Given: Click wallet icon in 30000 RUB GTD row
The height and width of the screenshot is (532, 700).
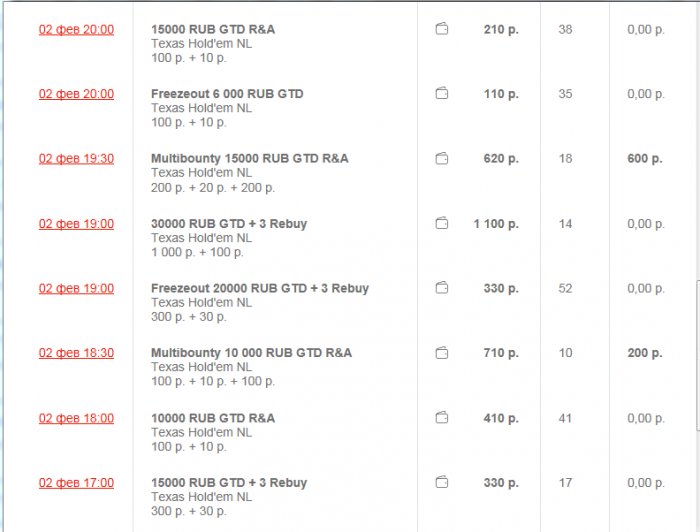Looking at the screenshot, I should (441, 224).
